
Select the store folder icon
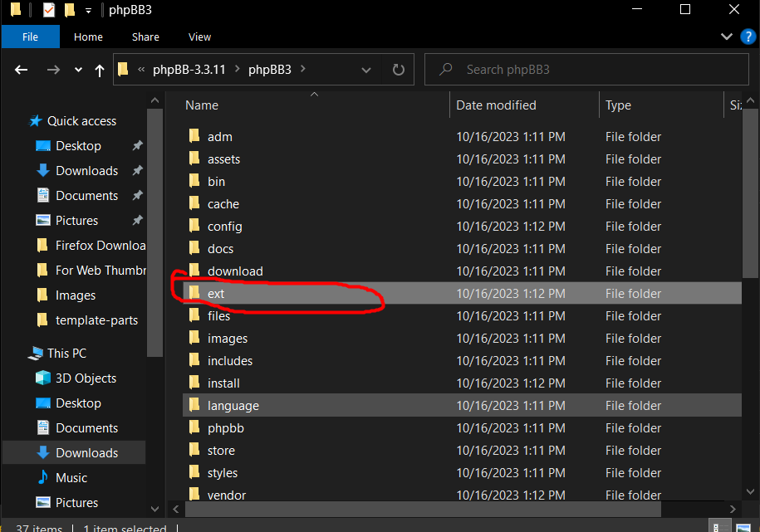coord(194,450)
